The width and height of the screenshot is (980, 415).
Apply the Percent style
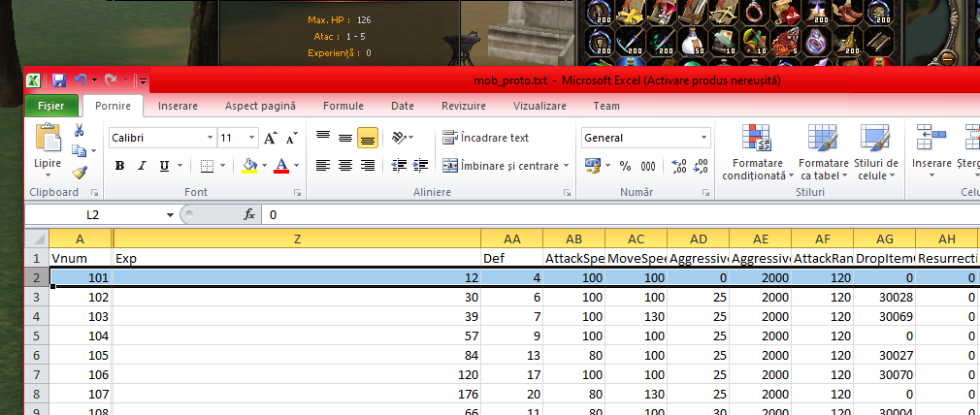(x=625, y=166)
